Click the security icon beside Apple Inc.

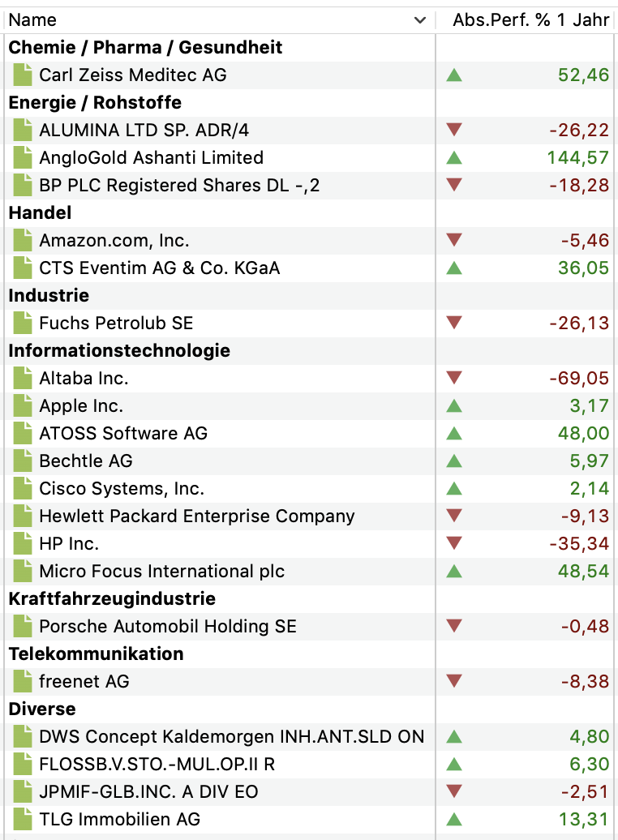[23, 406]
